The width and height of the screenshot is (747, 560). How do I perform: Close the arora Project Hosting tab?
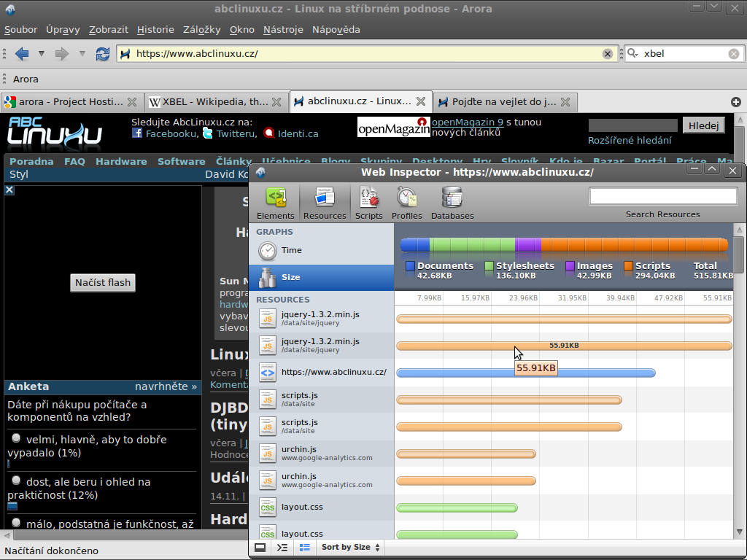132,102
